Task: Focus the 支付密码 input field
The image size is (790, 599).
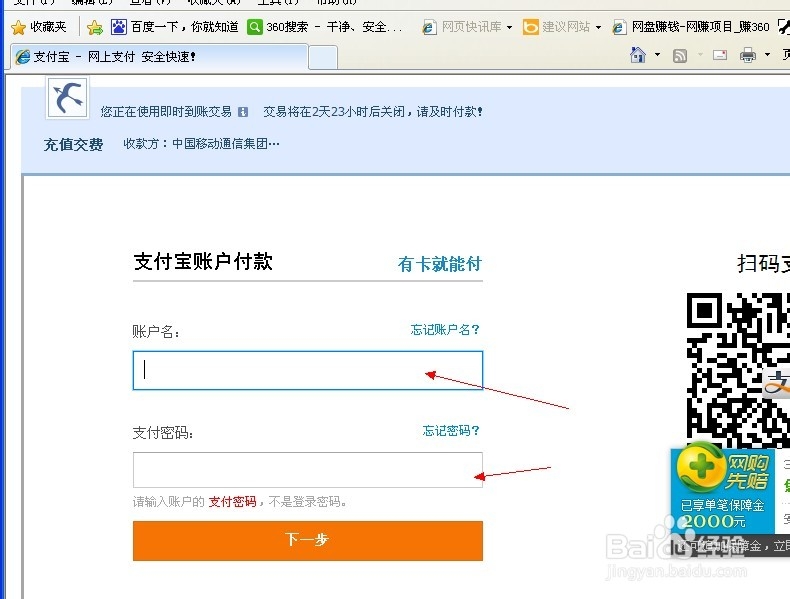Action: pyautogui.click(x=308, y=470)
